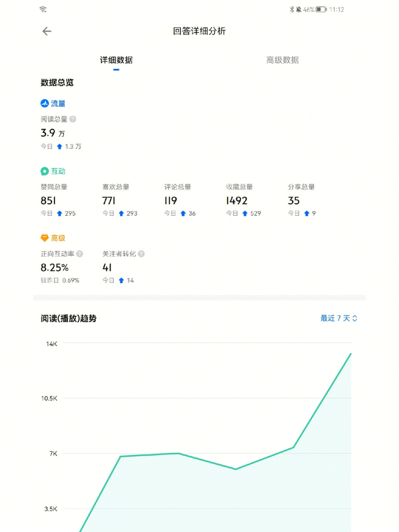Click the orange 高级 diamond icon
The height and width of the screenshot is (532, 399).
[45, 238]
